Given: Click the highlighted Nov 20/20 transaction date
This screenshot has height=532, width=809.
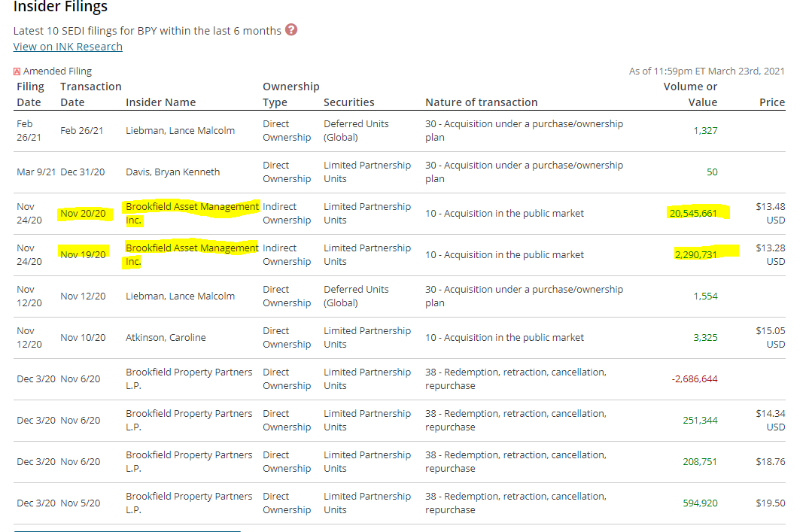Looking at the screenshot, I should pos(83,213).
